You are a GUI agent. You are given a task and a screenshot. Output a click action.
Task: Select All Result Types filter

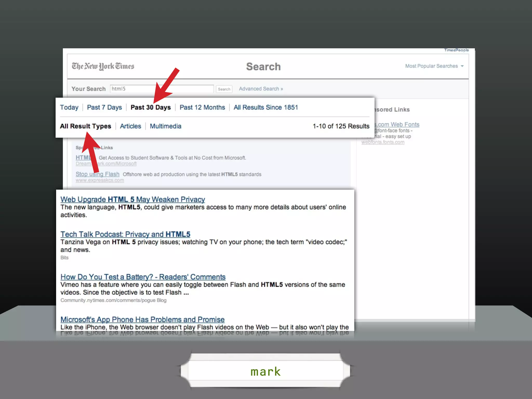click(85, 126)
